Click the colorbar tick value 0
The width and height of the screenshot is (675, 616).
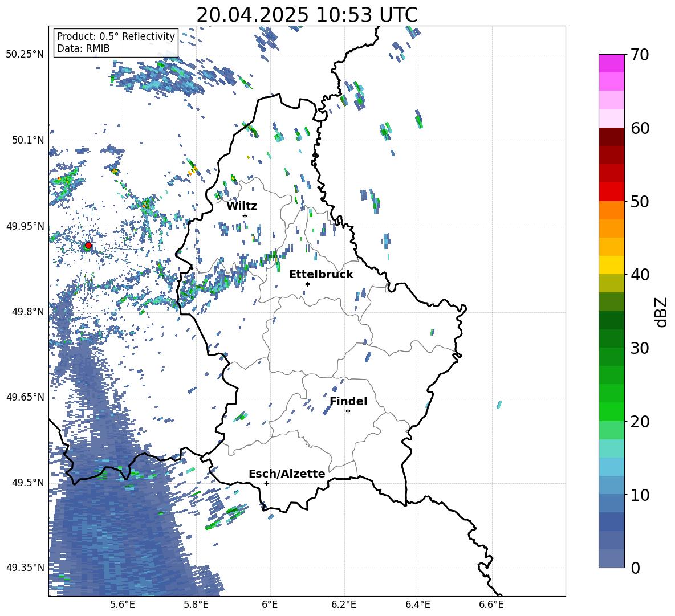coord(635,568)
